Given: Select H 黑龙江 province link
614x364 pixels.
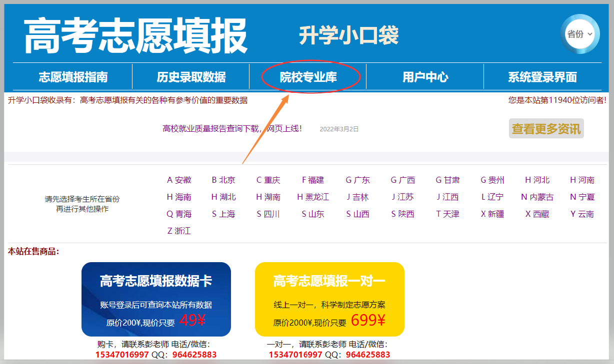Looking at the screenshot, I should [x=313, y=197].
